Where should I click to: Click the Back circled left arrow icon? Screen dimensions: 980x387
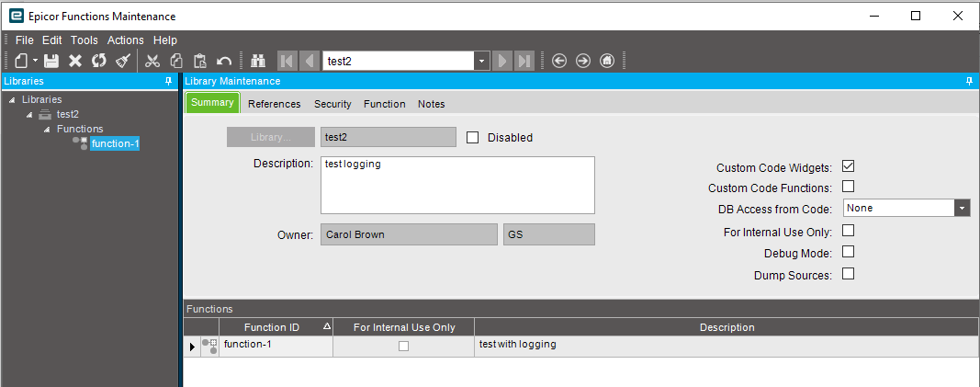[559, 61]
